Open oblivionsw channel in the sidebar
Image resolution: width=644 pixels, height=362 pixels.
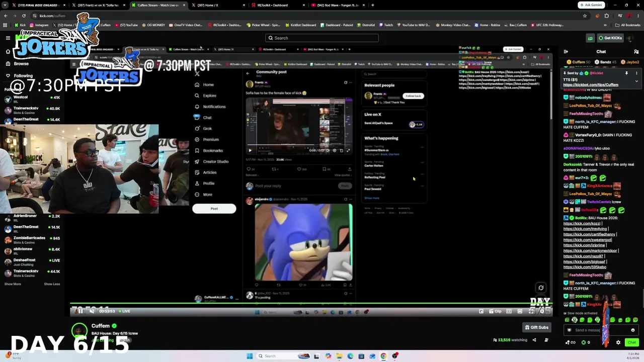tap(31, 251)
